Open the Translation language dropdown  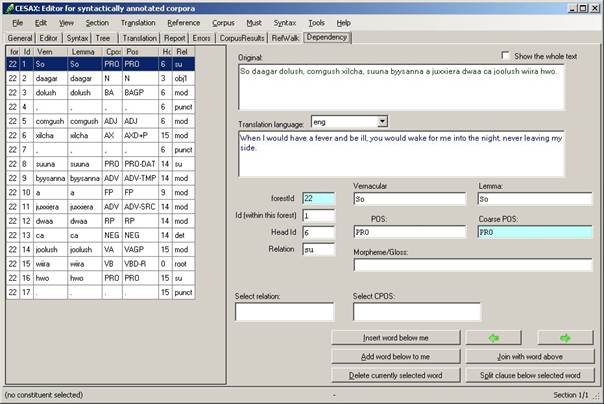coord(382,121)
